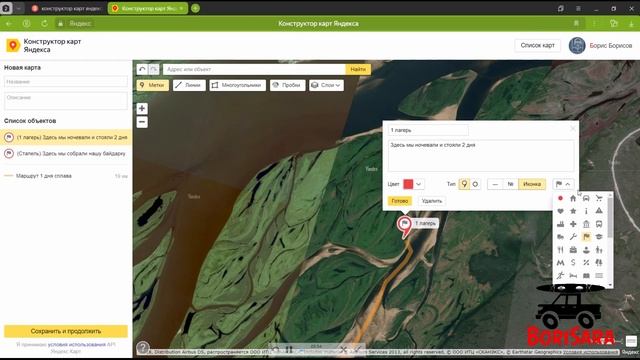Choose the number "№" marker option

pyautogui.click(x=511, y=184)
